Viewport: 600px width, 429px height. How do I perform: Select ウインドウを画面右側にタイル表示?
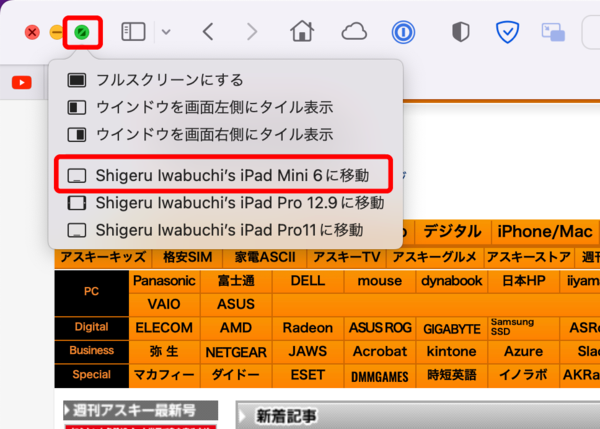point(226,135)
